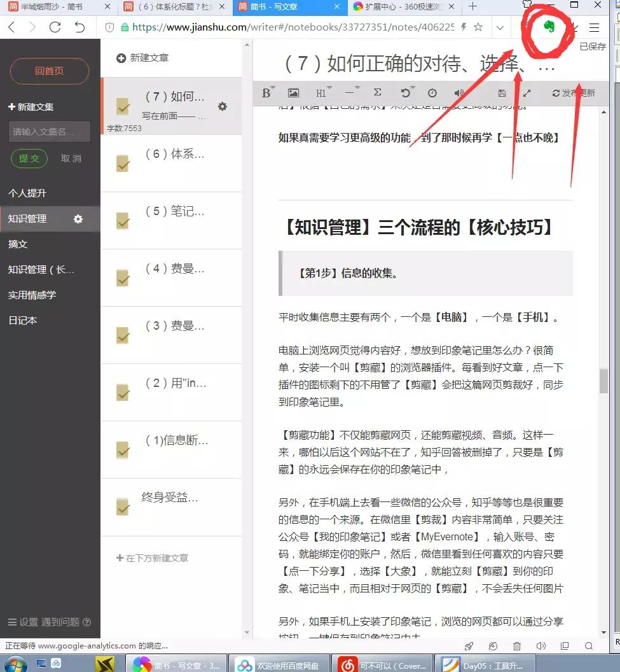Screen dimensions: 620x672
Task: Save the draft with the disk icon
Action: point(502,93)
